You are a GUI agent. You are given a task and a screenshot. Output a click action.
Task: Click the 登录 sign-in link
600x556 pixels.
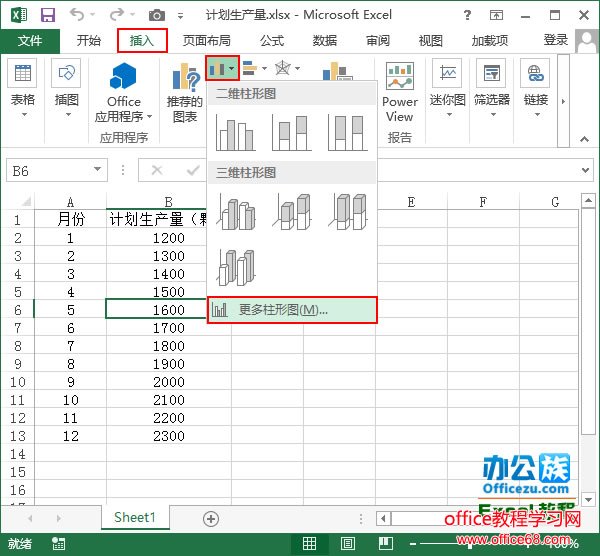pos(556,40)
